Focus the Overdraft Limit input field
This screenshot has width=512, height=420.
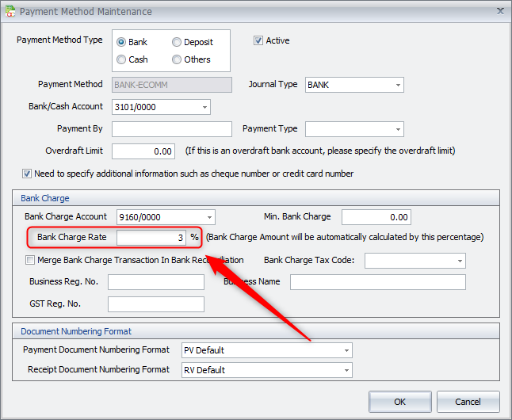[143, 151]
